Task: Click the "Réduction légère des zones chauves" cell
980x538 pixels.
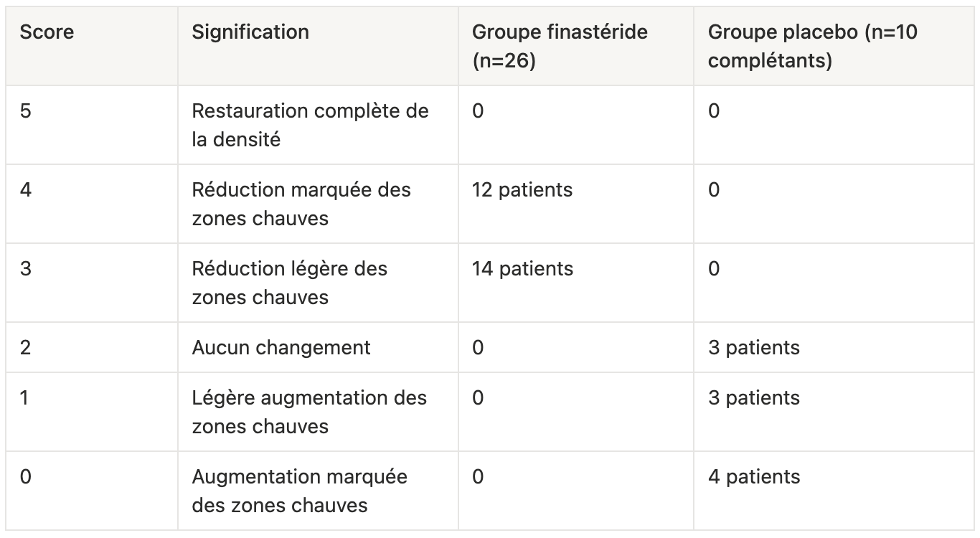Action: [x=289, y=283]
